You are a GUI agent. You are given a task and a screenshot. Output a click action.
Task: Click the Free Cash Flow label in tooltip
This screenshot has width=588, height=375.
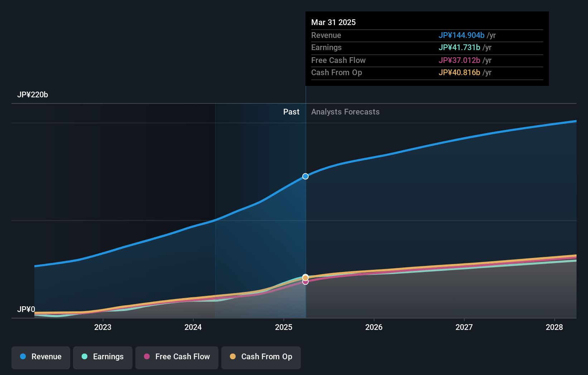[x=338, y=60]
